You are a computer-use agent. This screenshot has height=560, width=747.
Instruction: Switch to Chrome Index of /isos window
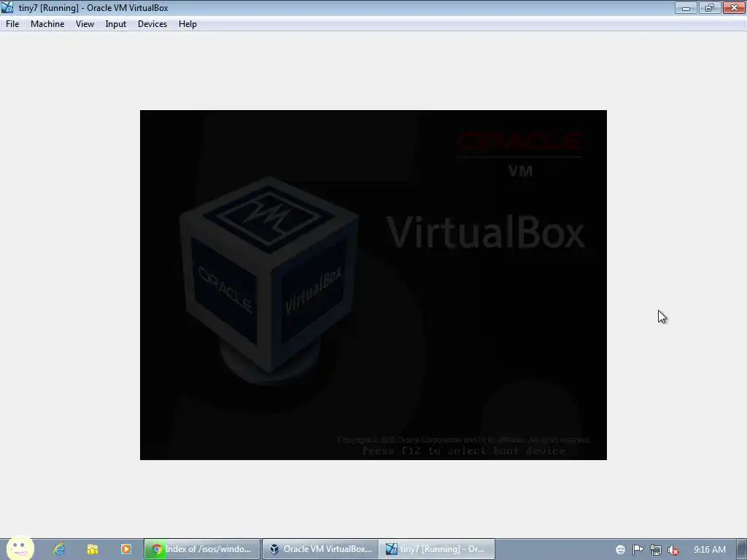click(x=202, y=549)
